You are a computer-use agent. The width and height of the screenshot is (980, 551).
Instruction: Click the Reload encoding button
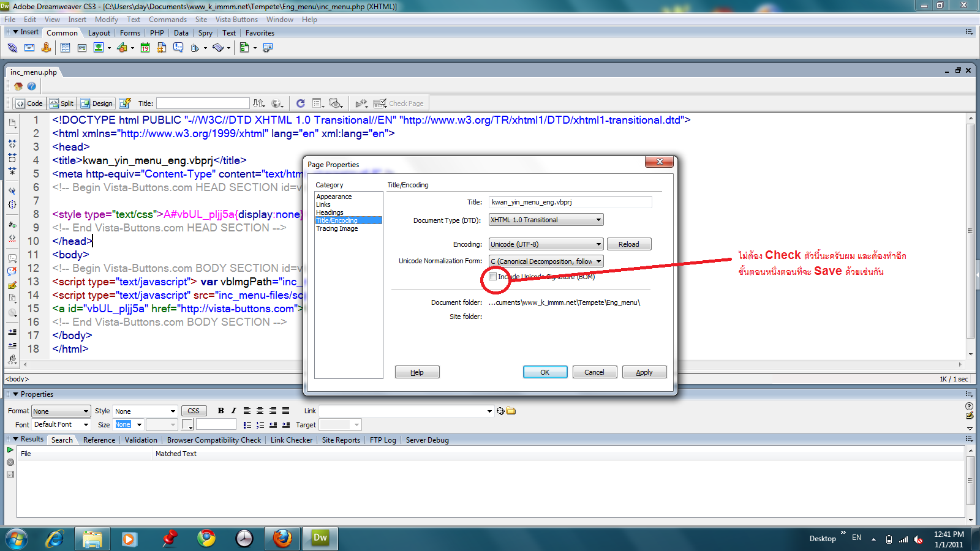629,244
